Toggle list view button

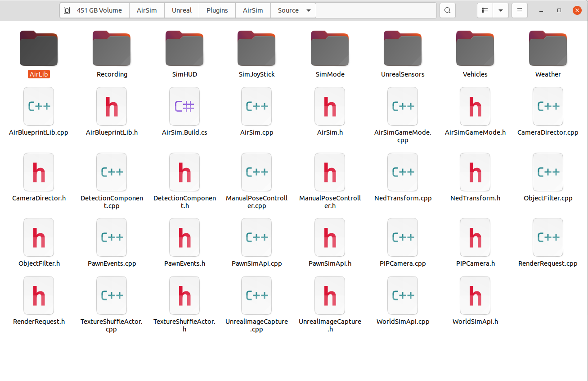point(485,10)
